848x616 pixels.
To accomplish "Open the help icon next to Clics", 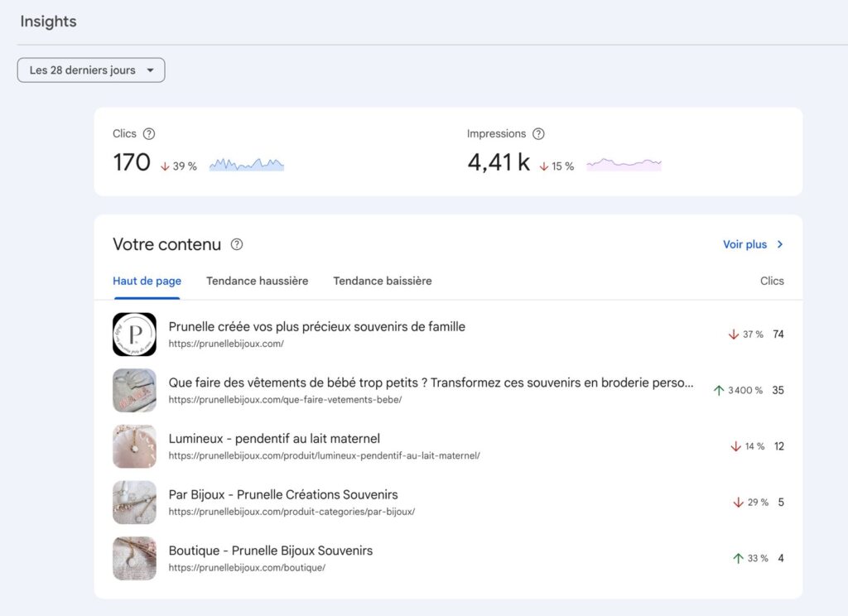I will tap(149, 133).
